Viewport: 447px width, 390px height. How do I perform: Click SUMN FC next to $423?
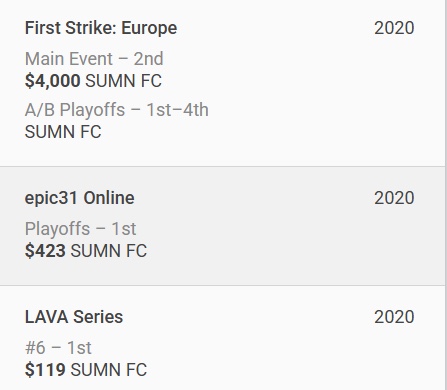tap(109, 251)
